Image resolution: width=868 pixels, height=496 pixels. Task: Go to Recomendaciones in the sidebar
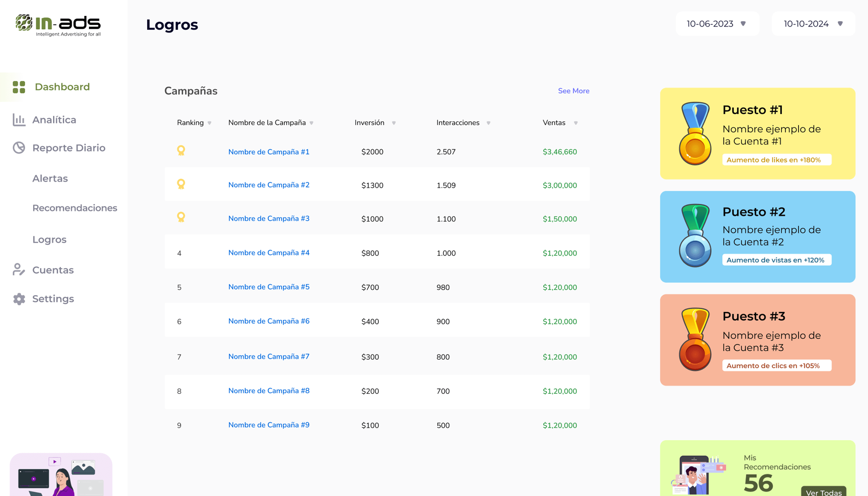tap(75, 208)
